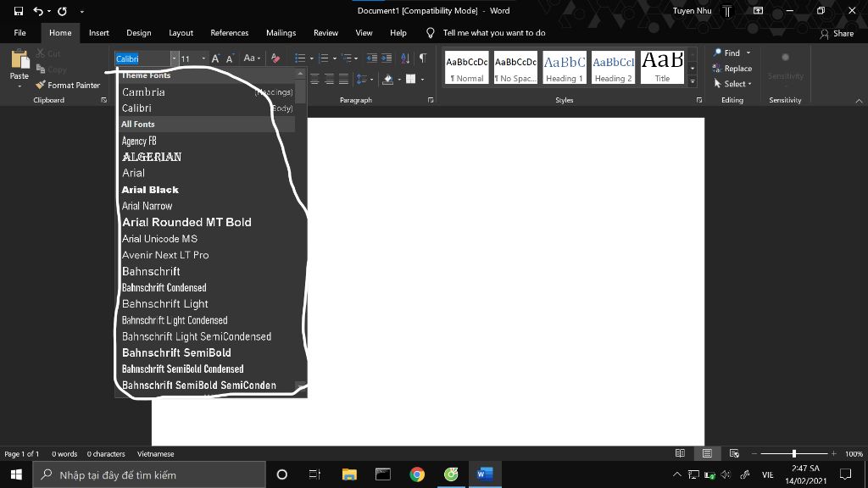Image resolution: width=868 pixels, height=488 pixels.
Task: Open File Explorer from the taskbar
Action: point(349,474)
